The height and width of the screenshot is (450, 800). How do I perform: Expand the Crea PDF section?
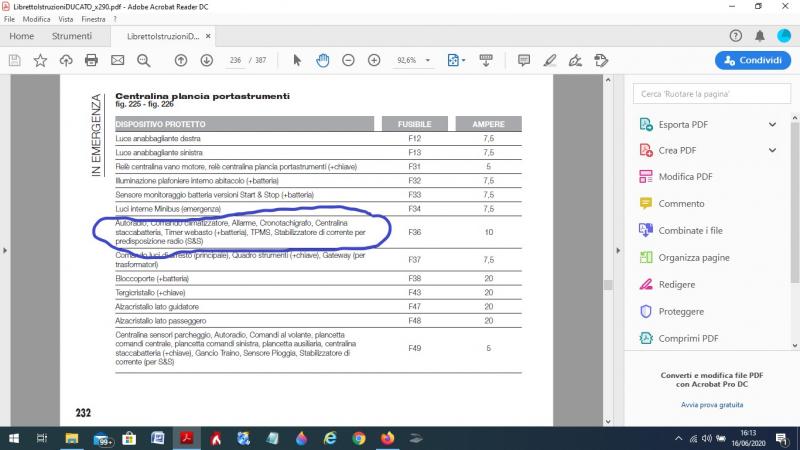click(772, 150)
